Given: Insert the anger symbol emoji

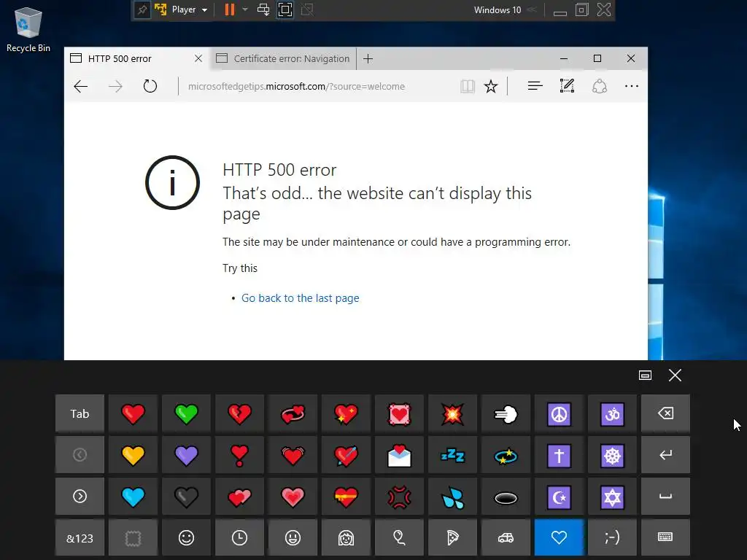Looking at the screenshot, I should pos(399,497).
